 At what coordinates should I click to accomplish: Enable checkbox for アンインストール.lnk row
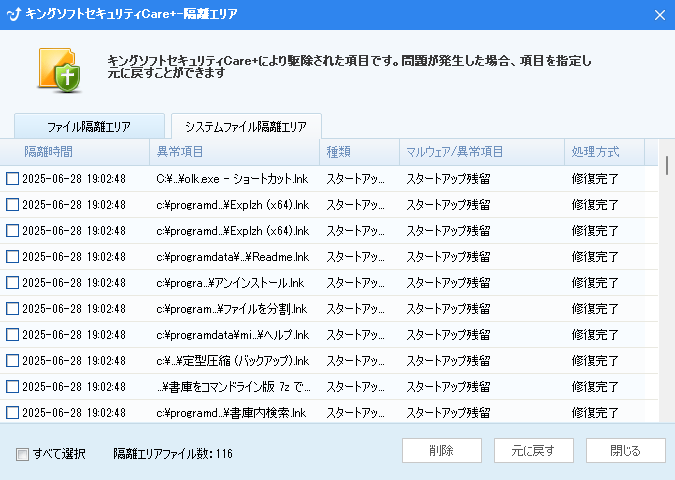click(x=12, y=282)
